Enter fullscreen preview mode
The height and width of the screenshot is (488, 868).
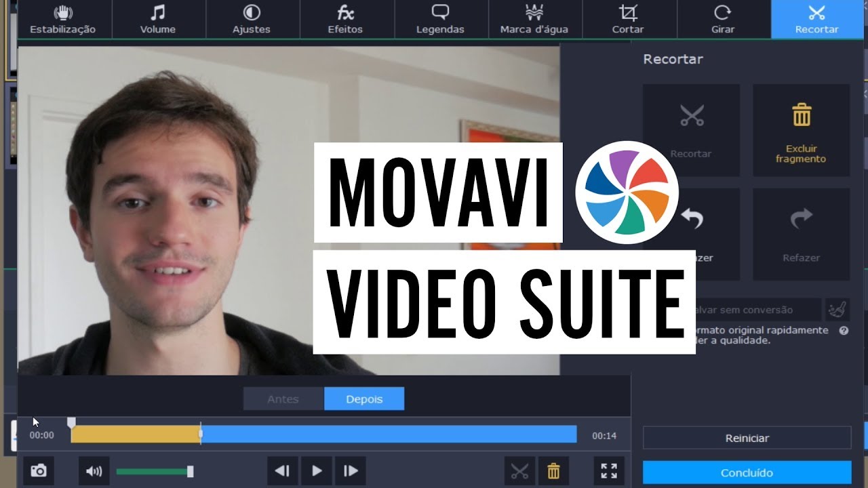click(x=609, y=470)
